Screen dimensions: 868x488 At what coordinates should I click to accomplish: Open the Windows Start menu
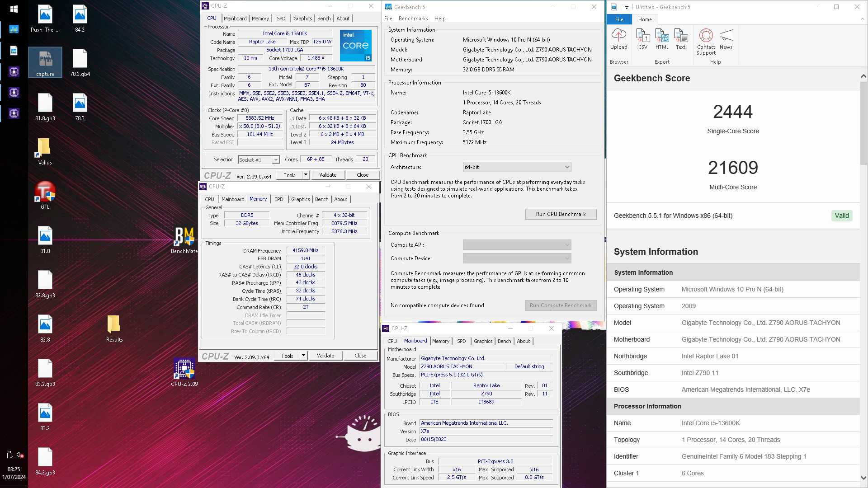pyautogui.click(x=14, y=9)
